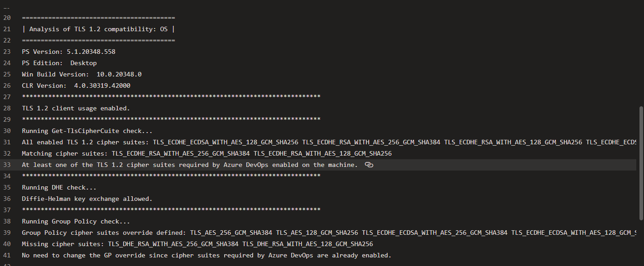
Task: Click the 'Diffie-Helman key exchange allowed.' line
Action: point(87,199)
